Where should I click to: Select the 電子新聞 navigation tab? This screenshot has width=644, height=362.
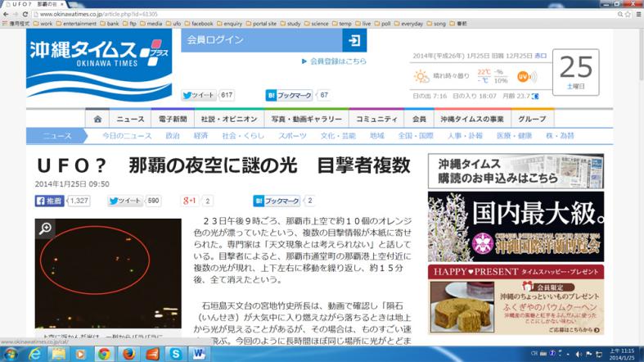pos(173,119)
